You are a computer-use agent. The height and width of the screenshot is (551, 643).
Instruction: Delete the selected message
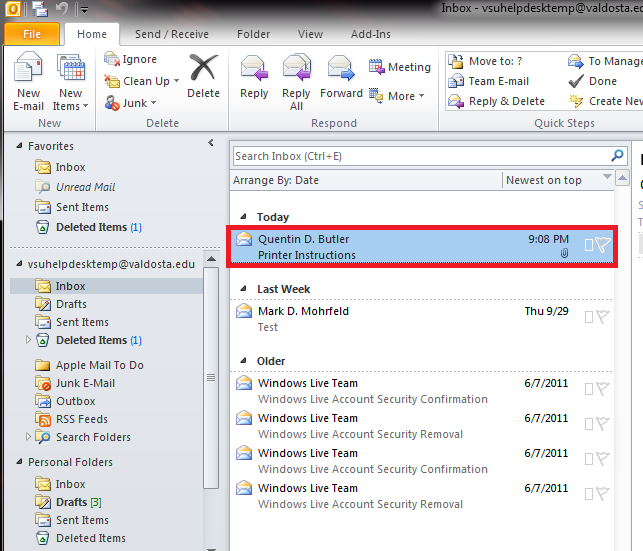pyautogui.click(x=203, y=77)
